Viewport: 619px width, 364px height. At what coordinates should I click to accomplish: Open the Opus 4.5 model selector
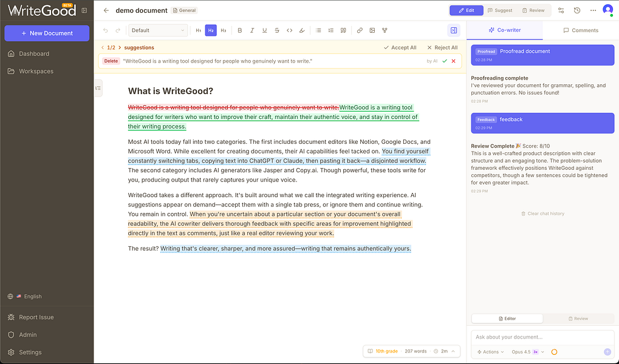(524, 352)
